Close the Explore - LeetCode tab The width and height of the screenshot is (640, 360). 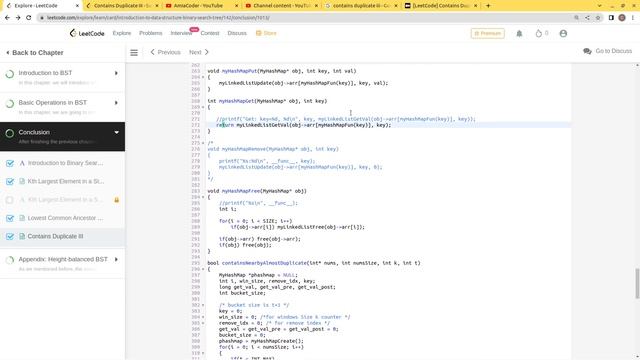coord(78,6)
